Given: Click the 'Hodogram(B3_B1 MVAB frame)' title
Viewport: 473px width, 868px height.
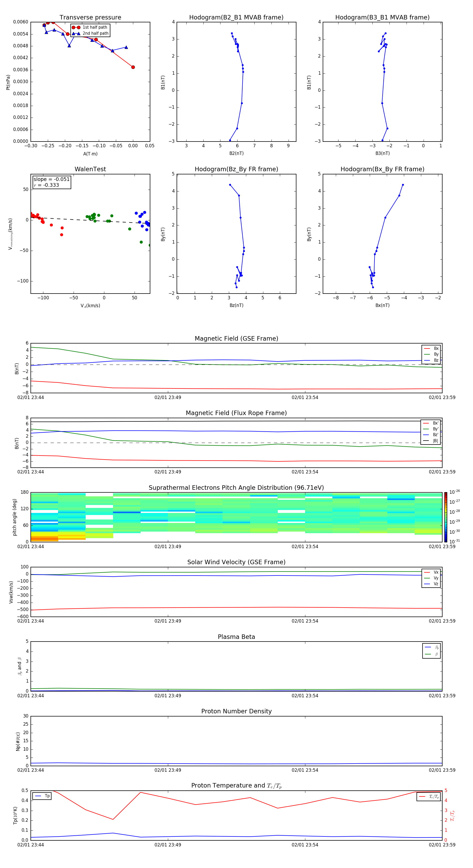Looking at the screenshot, I should click(x=382, y=17).
